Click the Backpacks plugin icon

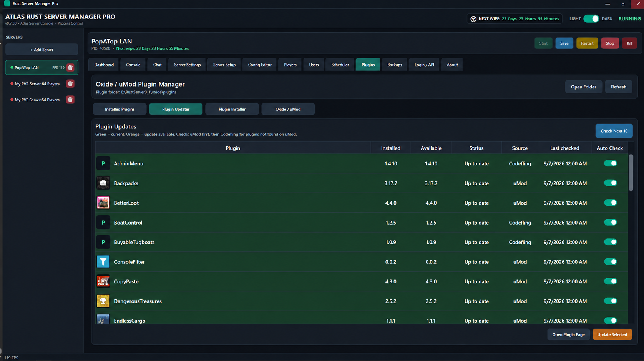click(103, 183)
